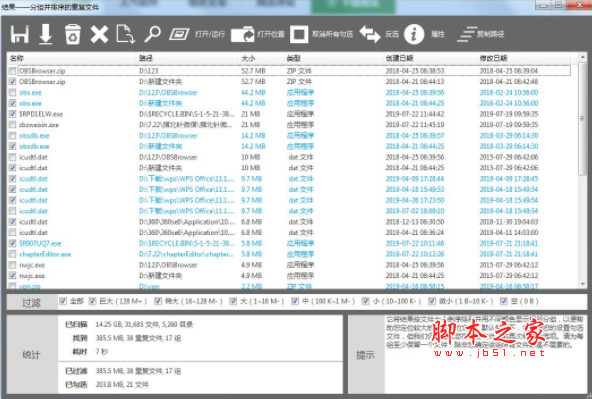The height and width of the screenshot is (399, 592).
Task: Check obsdb.exe row in D:\123\OBSBrowser
Action: click(12, 136)
